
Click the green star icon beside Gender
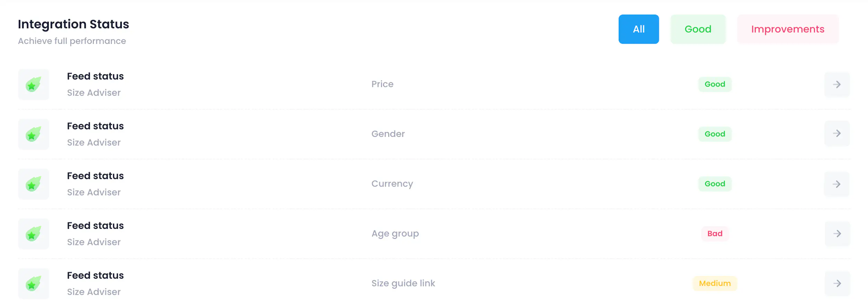pos(33,134)
